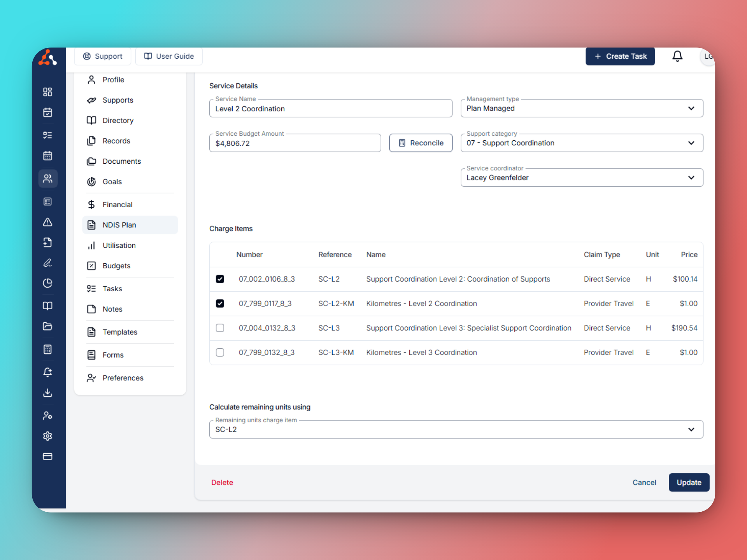Open the credit card sidebar icon
747x560 pixels.
click(47, 457)
